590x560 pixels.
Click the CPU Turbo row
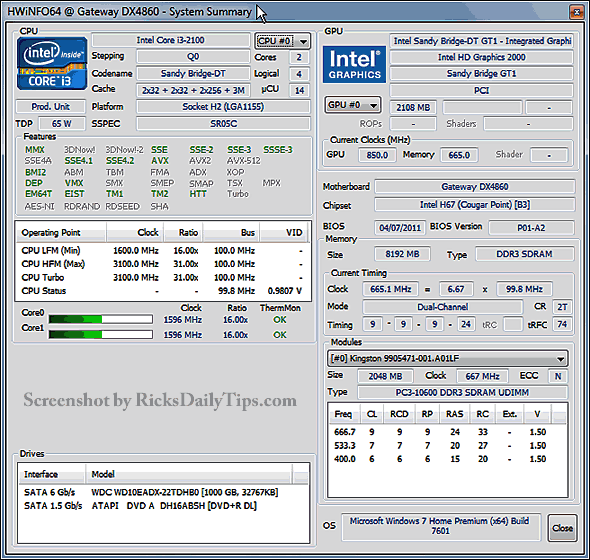tap(163, 277)
